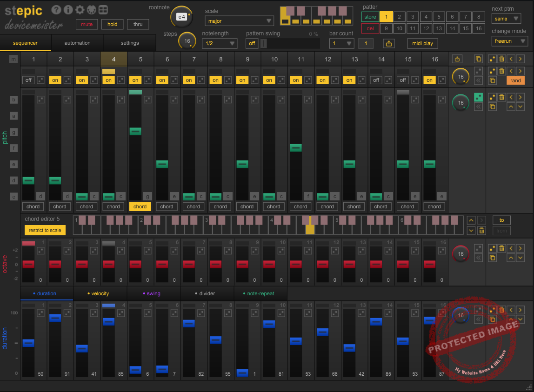Screen dimensions: 534x392
Task: Open the notelength dropdown showing 1/2
Action: (x=220, y=43)
